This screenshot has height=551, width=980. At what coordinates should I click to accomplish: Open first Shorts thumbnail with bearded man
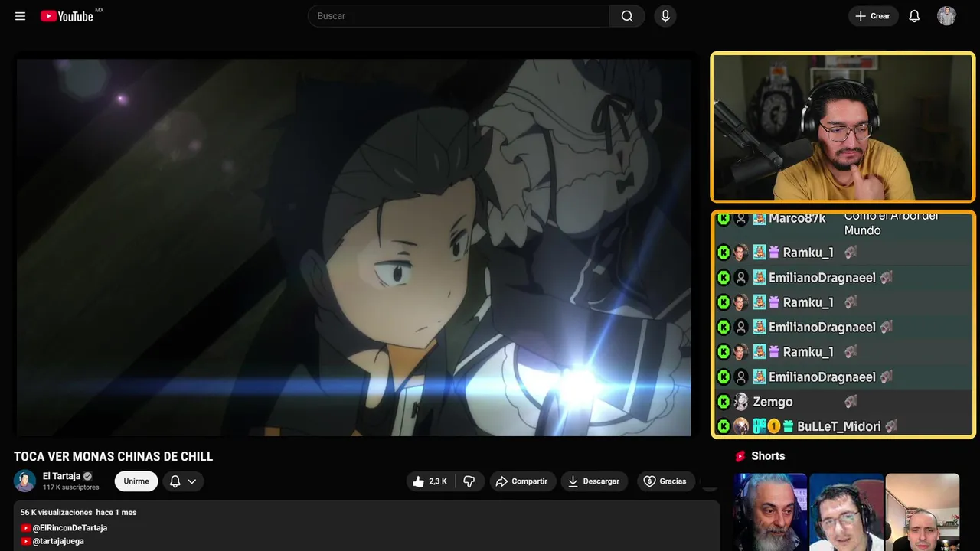[x=770, y=512]
